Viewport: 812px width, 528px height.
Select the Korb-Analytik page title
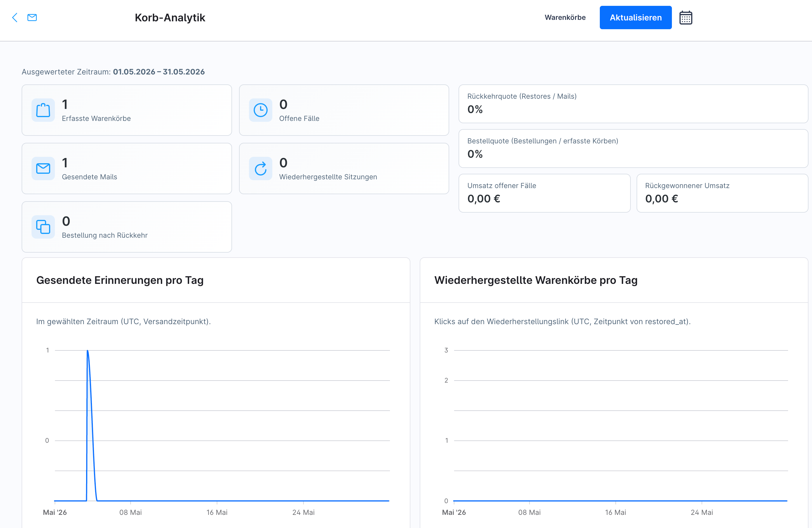pyautogui.click(x=170, y=18)
